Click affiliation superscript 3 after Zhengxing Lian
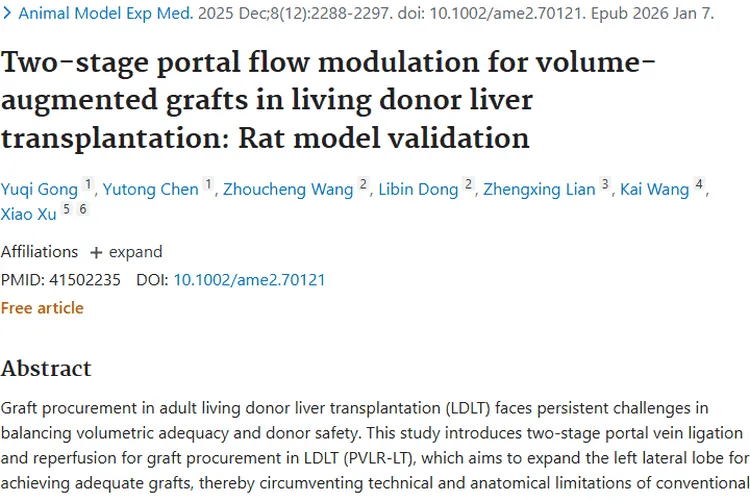Viewport: 750px width, 500px height. tap(605, 185)
